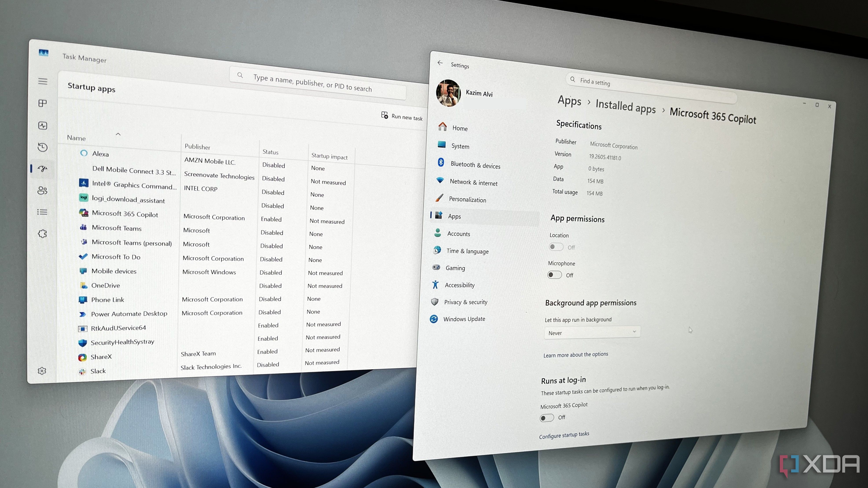This screenshot has width=868, height=488.
Task: Click the Slack icon in startup list
Action: 82,371
